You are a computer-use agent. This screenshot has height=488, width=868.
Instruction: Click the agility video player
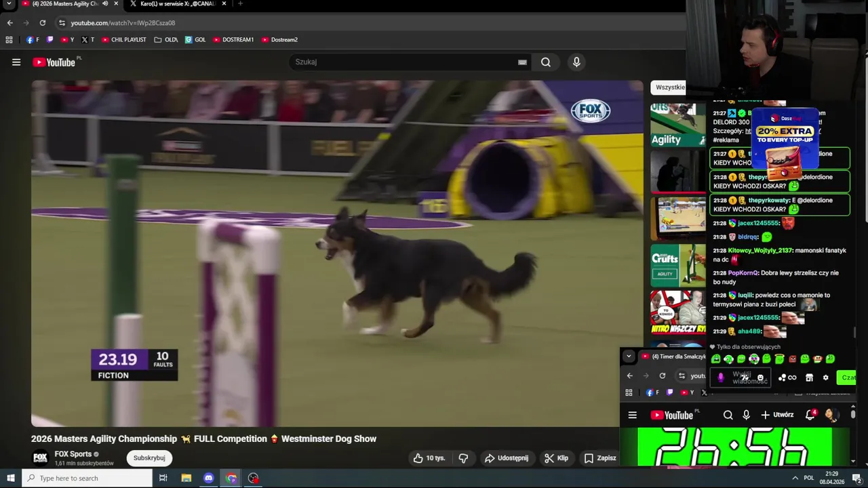coord(337,253)
